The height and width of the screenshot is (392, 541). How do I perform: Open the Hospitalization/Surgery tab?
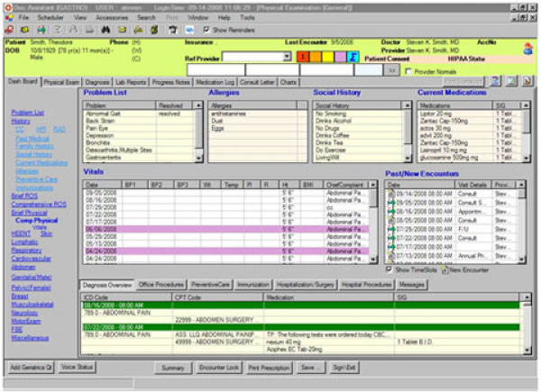(x=306, y=285)
